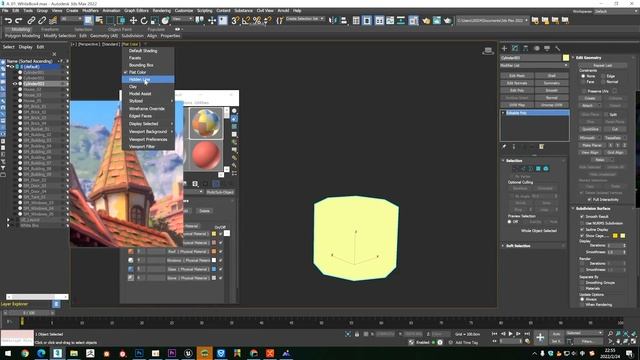Open the Create Selection Set dropdown
This screenshot has width=640, height=360.
[x=305, y=19]
